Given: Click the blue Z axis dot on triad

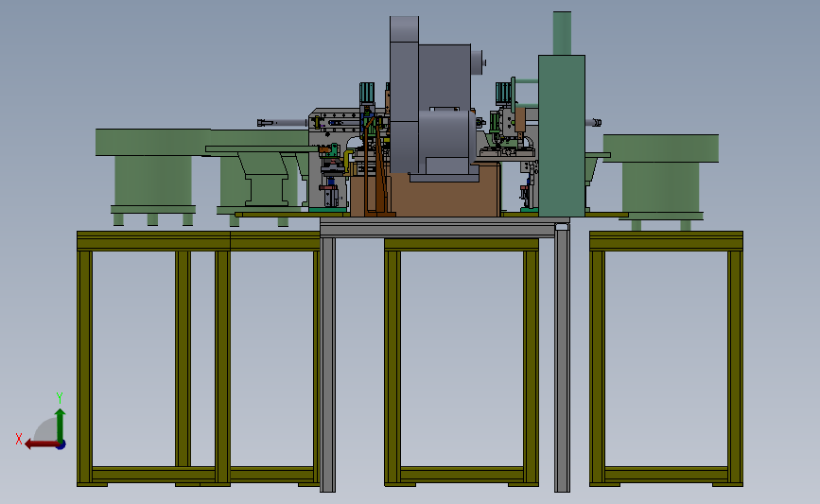Looking at the screenshot, I should (61, 445).
